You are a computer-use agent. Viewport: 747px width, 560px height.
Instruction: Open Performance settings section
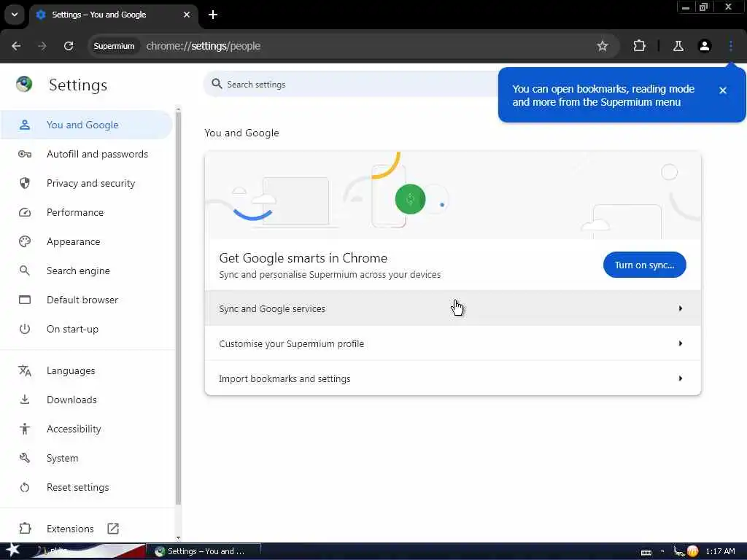pos(87,212)
